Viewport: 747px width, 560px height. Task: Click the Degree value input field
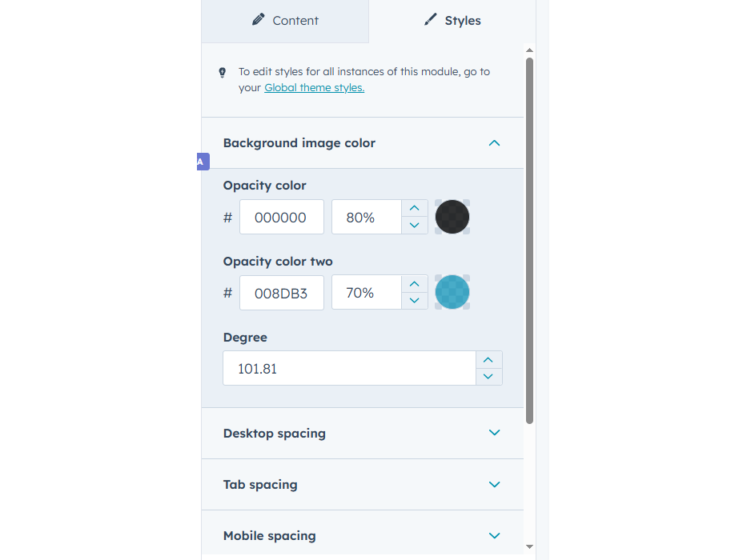349,369
